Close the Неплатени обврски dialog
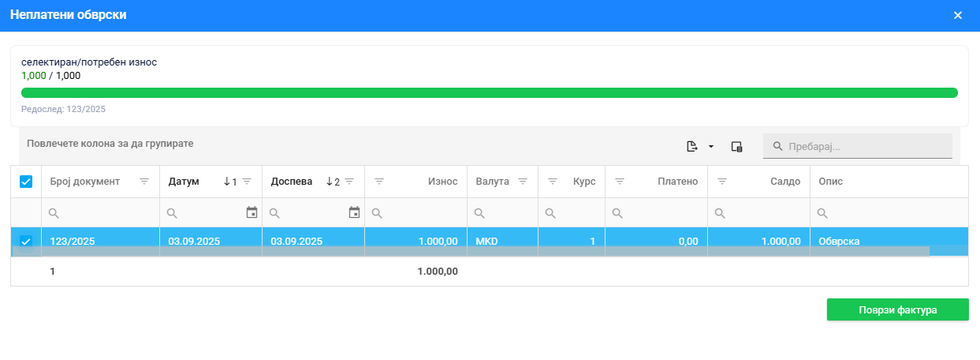Viewport: 980px width, 360px height. [x=958, y=15]
